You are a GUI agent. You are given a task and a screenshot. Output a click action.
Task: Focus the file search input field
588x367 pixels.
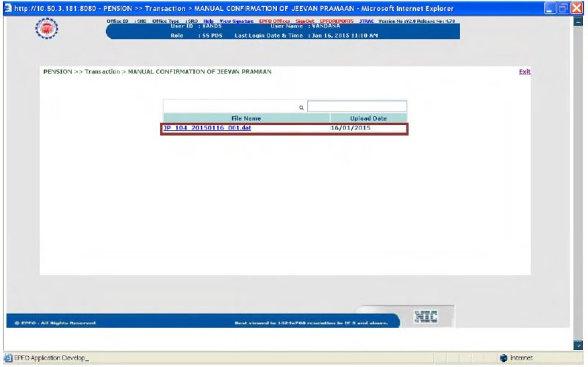click(356, 107)
